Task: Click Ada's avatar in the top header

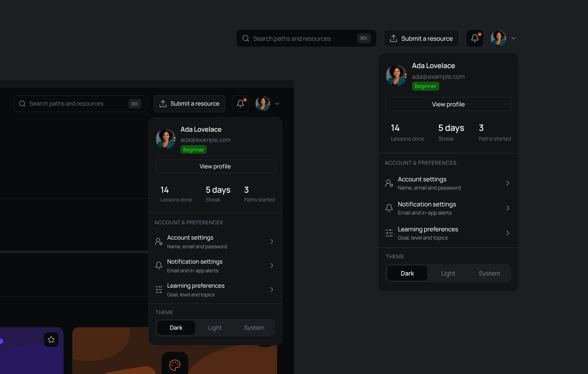Action: point(498,38)
